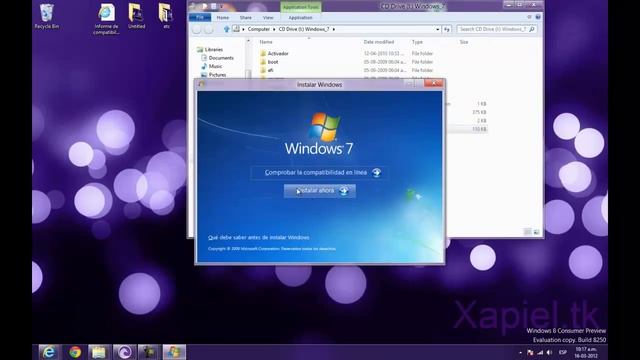640x360 pixels.
Task: Open the File tab in Explorer
Action: tap(200, 18)
